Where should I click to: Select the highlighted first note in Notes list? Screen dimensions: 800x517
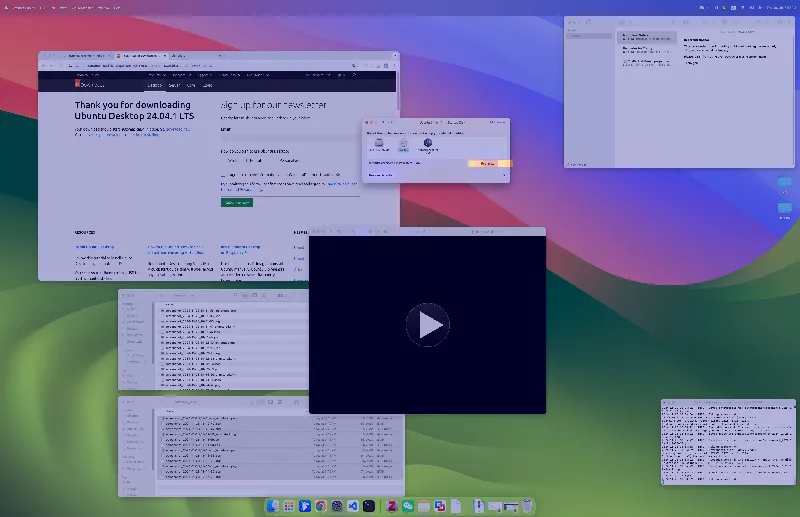(646, 37)
